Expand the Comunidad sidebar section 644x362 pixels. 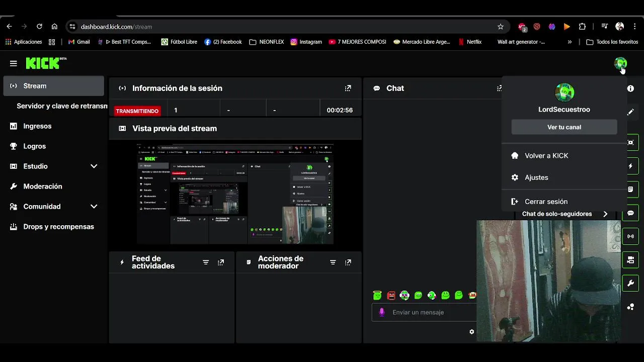point(94,207)
